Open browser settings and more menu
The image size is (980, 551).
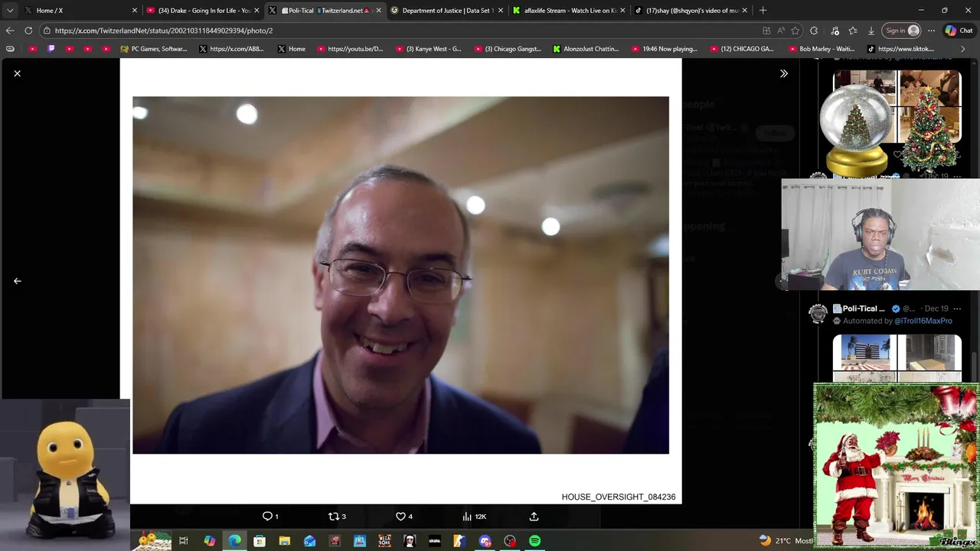click(931, 31)
